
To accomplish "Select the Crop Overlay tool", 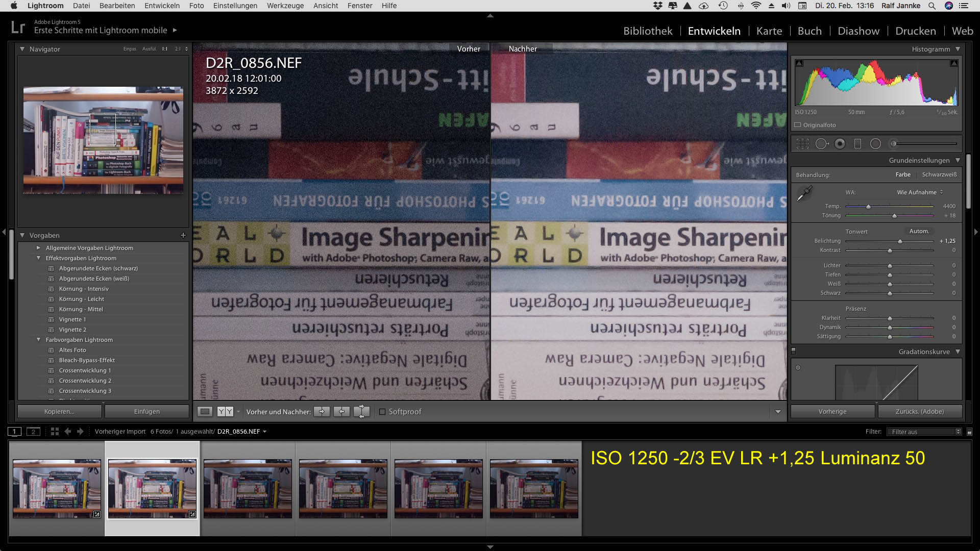I will pos(802,144).
